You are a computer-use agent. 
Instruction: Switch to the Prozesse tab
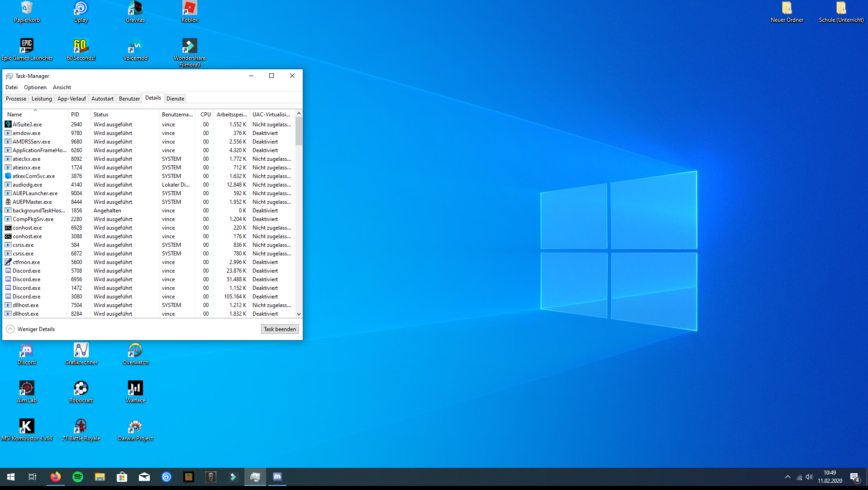pos(16,99)
